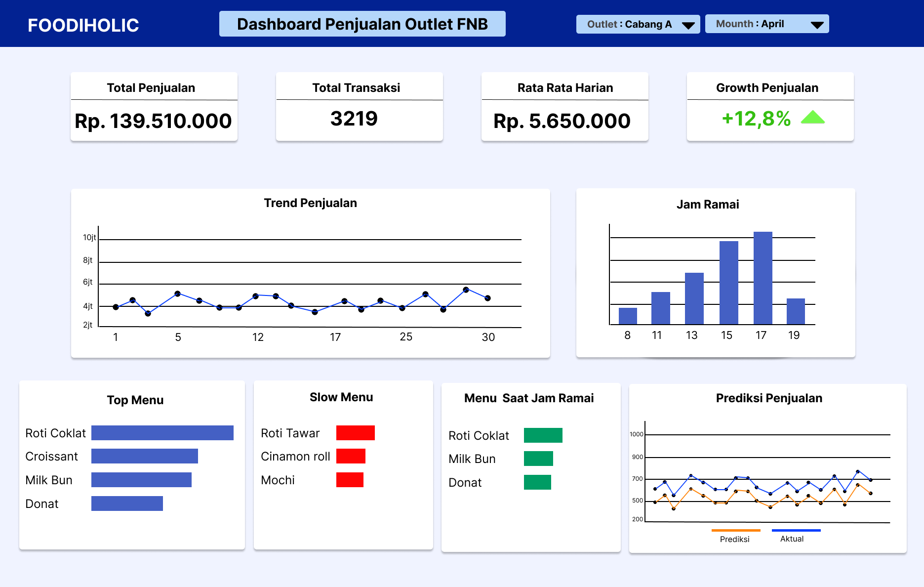
Task: Select the Total Penjualan card
Action: pos(154,107)
